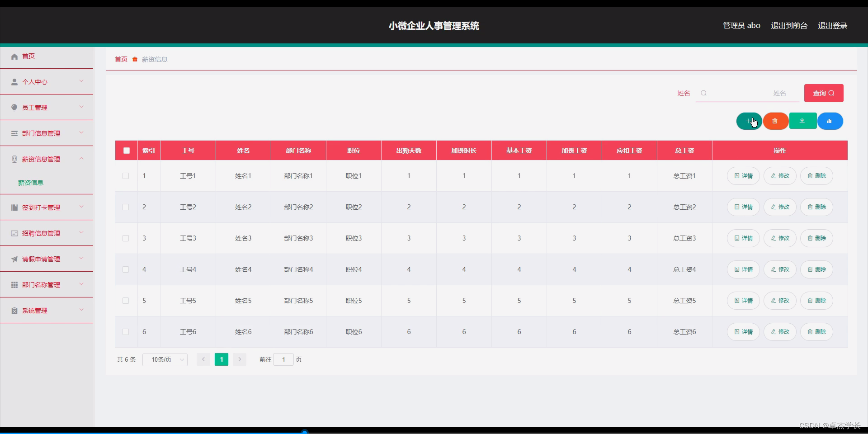Select 薪资信息 from the sidebar
The image size is (868, 434).
pyautogui.click(x=31, y=183)
